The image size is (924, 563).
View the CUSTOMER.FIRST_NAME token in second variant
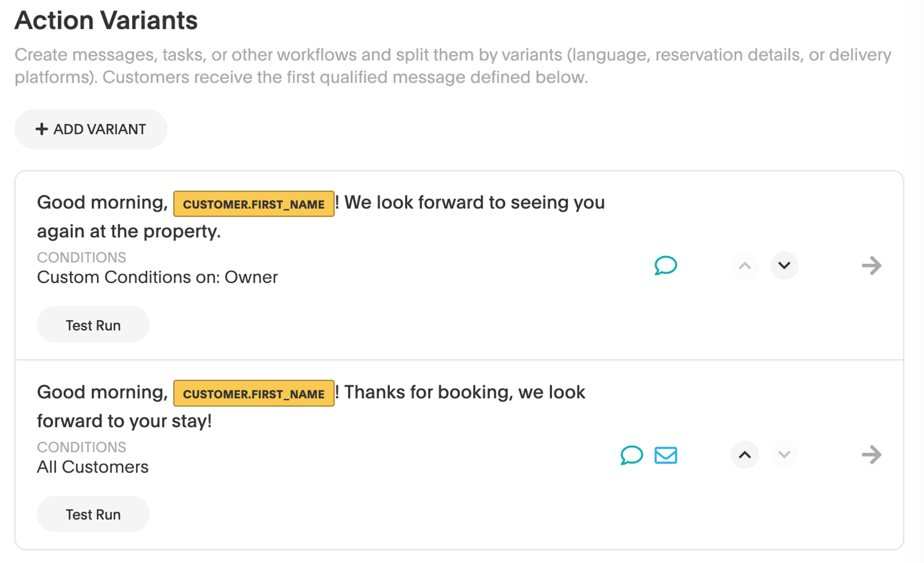[254, 393]
